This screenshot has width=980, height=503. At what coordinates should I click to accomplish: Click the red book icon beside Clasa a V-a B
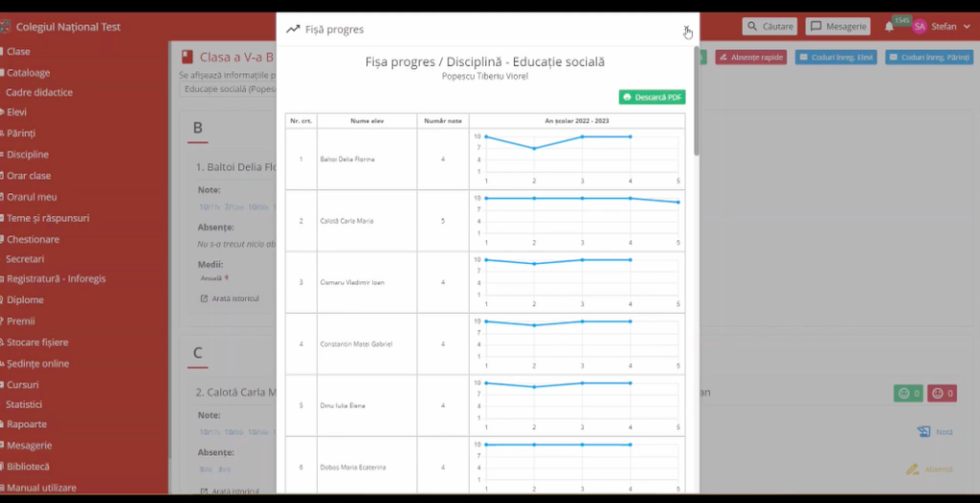(x=187, y=57)
